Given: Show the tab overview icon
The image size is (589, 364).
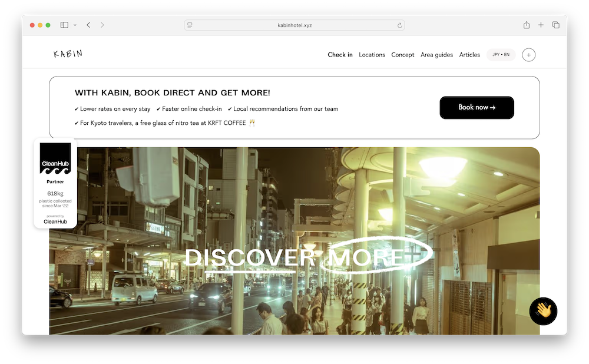Looking at the screenshot, I should (555, 25).
